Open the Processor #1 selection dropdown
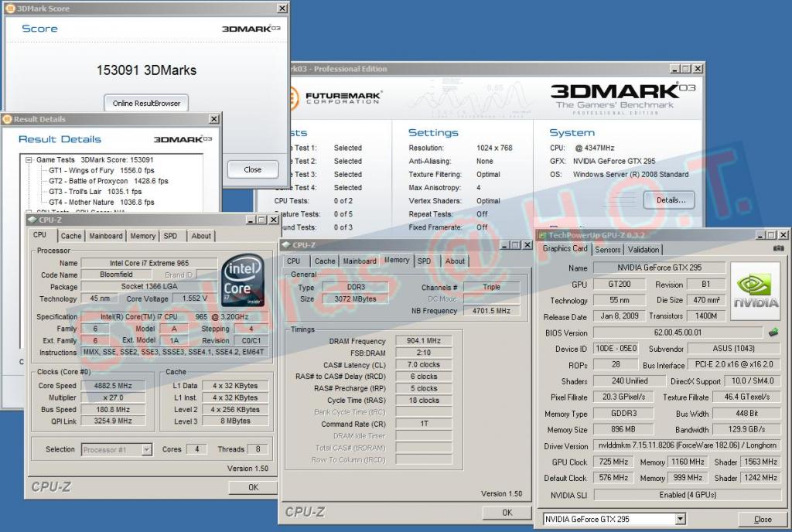The image size is (792, 532). click(x=146, y=449)
